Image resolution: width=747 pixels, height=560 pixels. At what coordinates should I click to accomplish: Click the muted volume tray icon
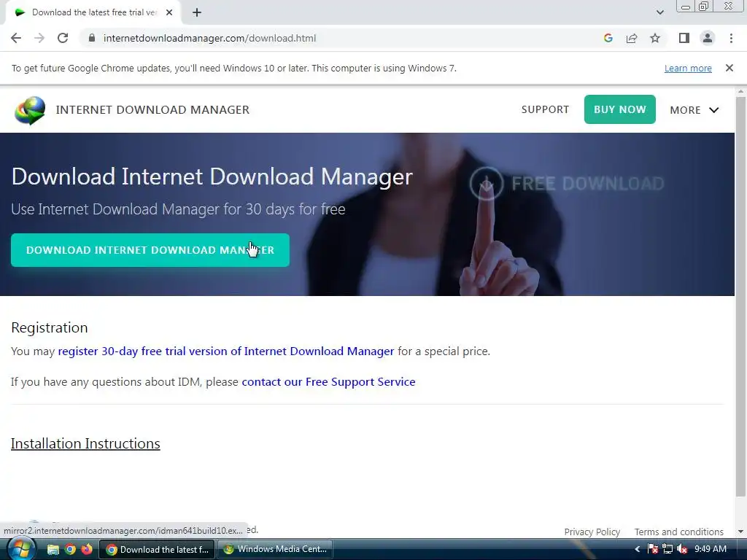pyautogui.click(x=682, y=549)
